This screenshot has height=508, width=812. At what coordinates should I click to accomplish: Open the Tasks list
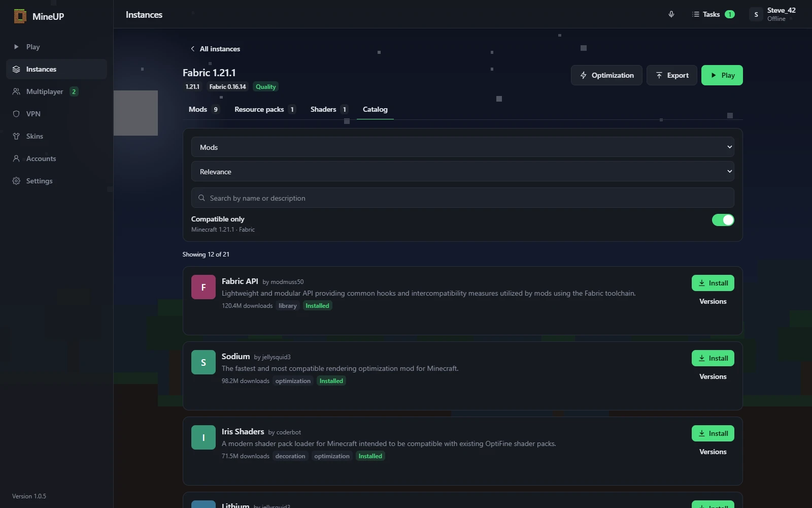click(713, 14)
